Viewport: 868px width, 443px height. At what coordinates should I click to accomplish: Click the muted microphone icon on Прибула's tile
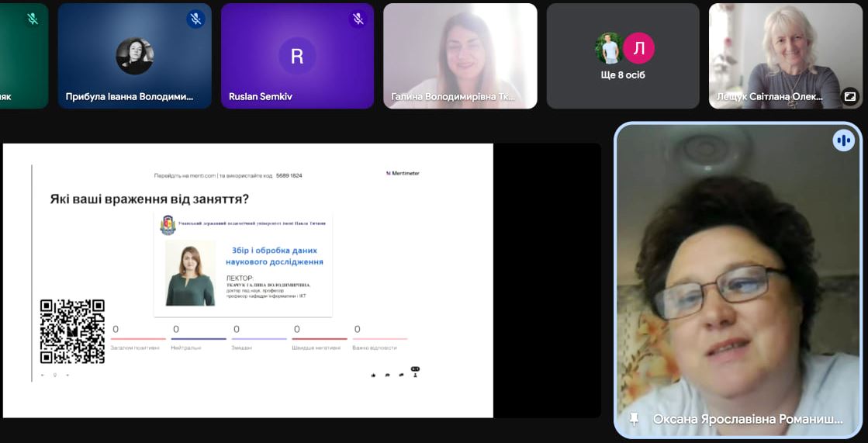(x=195, y=19)
